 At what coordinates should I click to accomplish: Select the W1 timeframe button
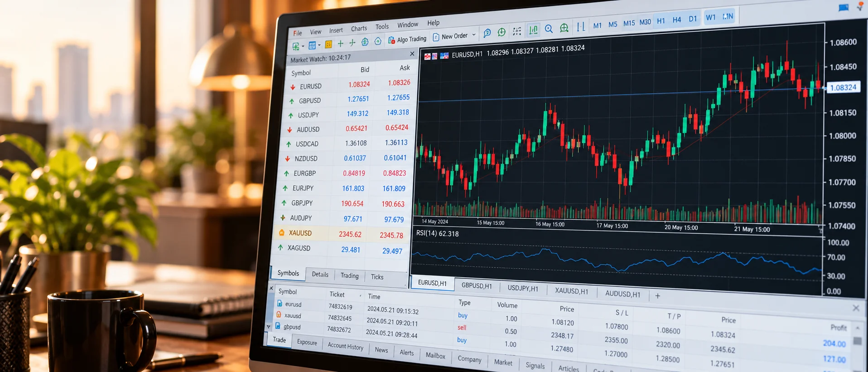(711, 17)
